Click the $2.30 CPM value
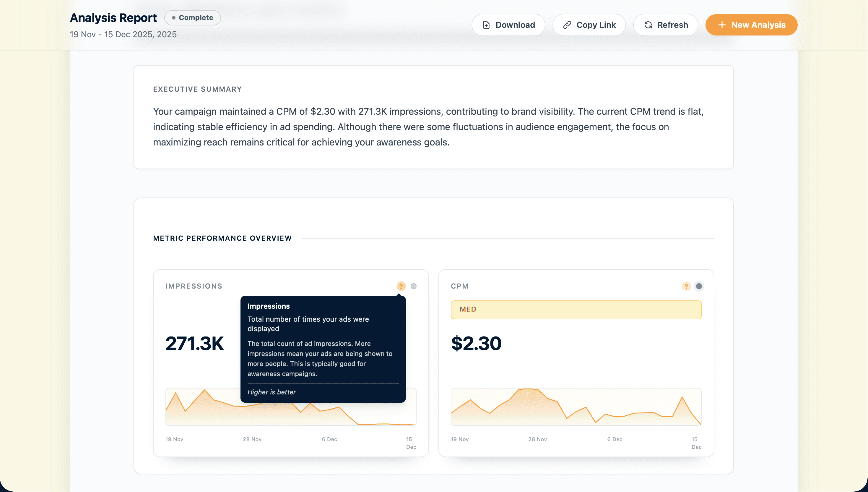This screenshot has width=868, height=492. click(x=476, y=343)
